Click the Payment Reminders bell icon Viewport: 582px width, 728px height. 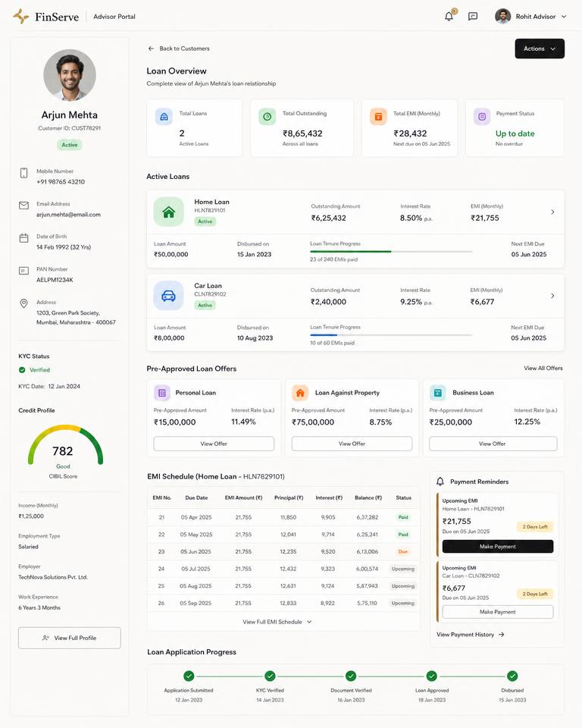tap(440, 482)
